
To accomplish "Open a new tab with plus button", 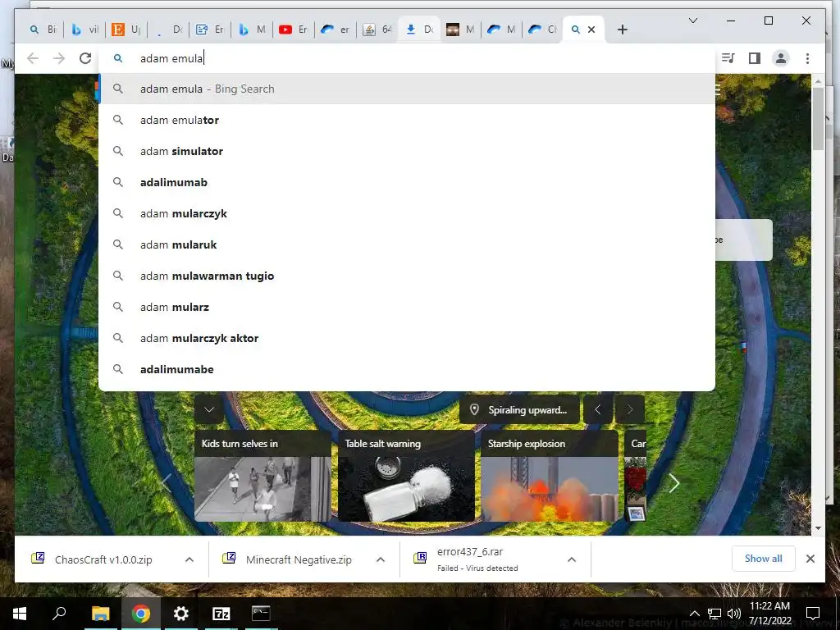I will click(x=622, y=30).
